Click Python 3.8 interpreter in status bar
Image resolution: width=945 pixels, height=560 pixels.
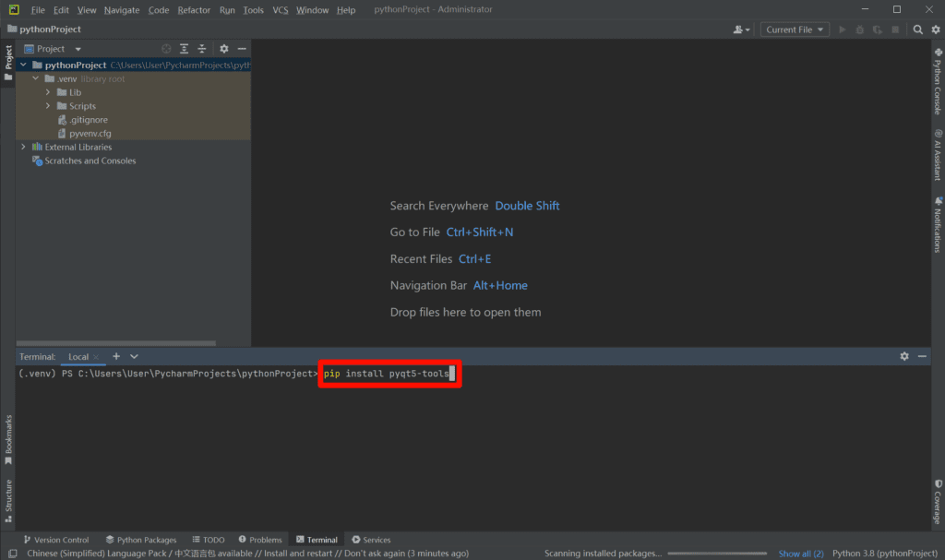885,554
